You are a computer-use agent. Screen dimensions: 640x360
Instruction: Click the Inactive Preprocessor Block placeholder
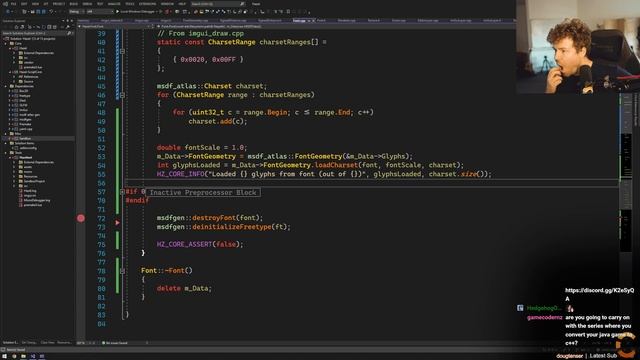tap(203, 192)
